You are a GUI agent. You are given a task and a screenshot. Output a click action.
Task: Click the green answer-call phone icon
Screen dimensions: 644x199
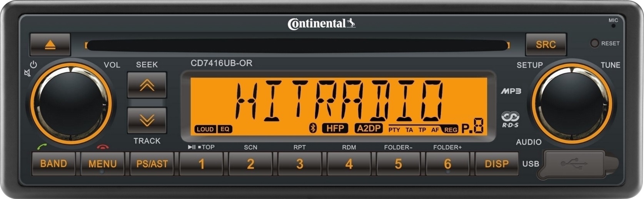[42, 147]
